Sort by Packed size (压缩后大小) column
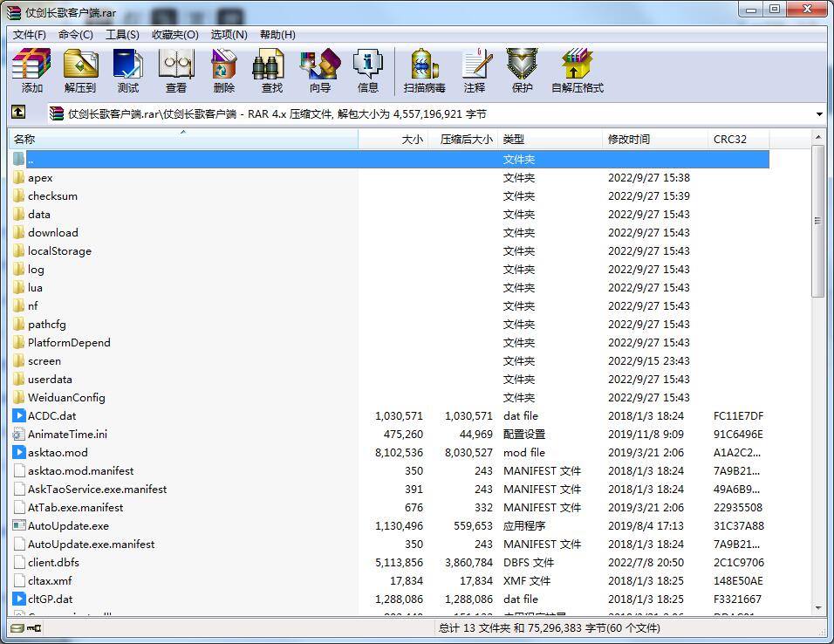The width and height of the screenshot is (834, 644). coord(462,140)
